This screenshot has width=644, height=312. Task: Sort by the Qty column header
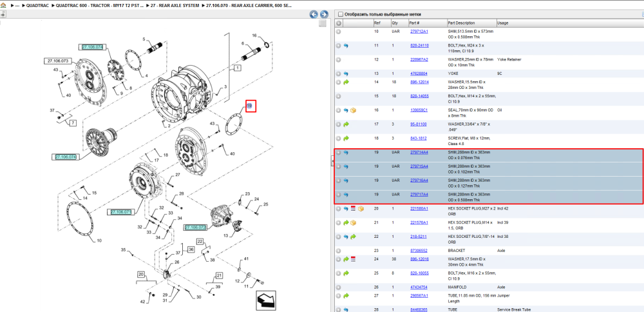[x=400, y=23]
